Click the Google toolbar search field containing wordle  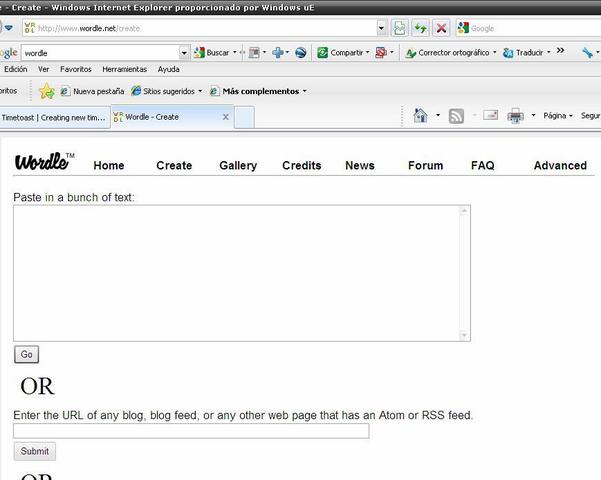pyautogui.click(x=100, y=53)
